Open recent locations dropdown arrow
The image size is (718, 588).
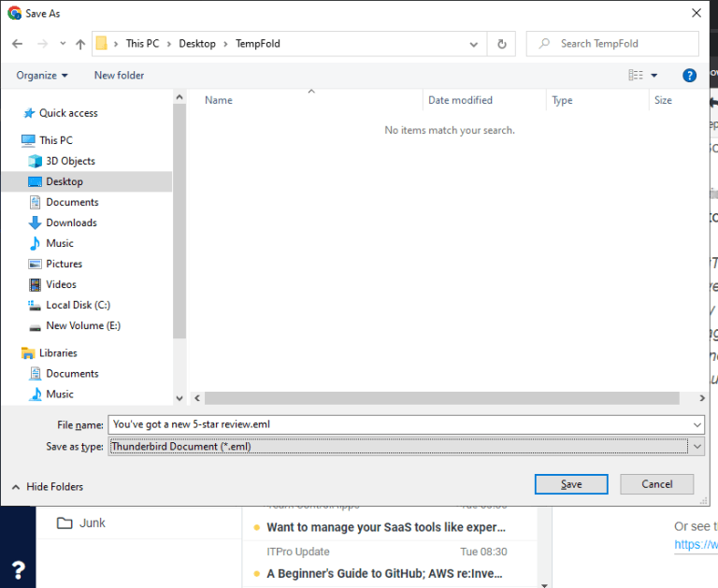[63, 44]
